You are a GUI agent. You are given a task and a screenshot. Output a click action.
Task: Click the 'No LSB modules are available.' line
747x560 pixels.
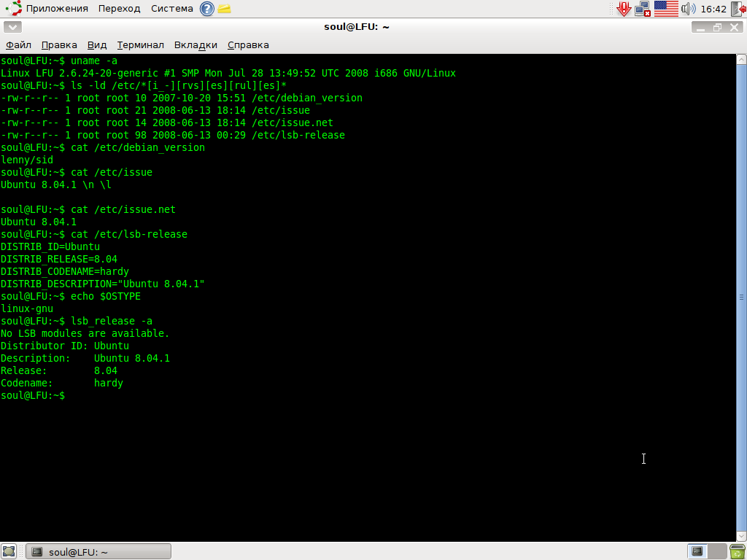point(85,333)
